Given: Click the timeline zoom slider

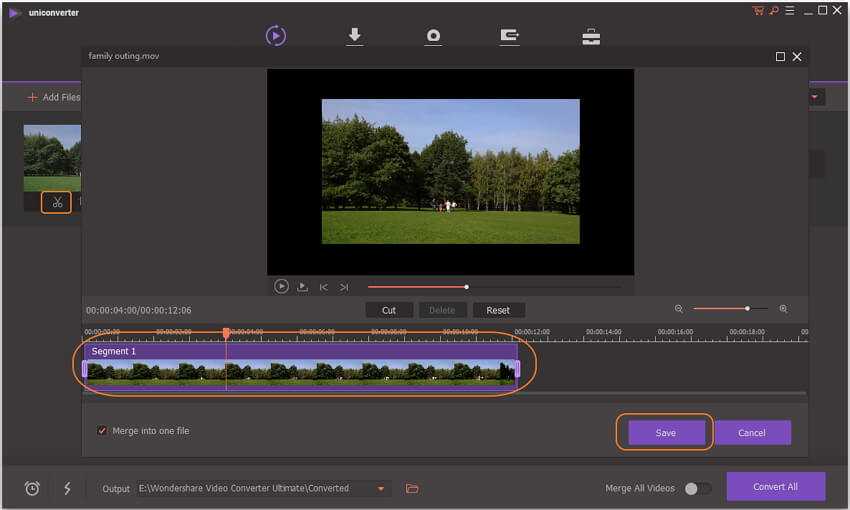Looking at the screenshot, I should [x=731, y=309].
